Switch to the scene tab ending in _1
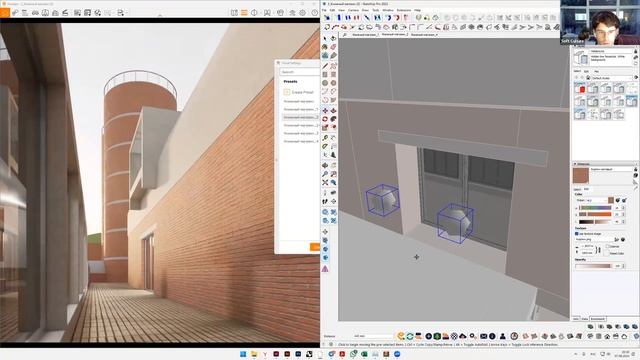The height and width of the screenshot is (360, 640). pos(366,35)
